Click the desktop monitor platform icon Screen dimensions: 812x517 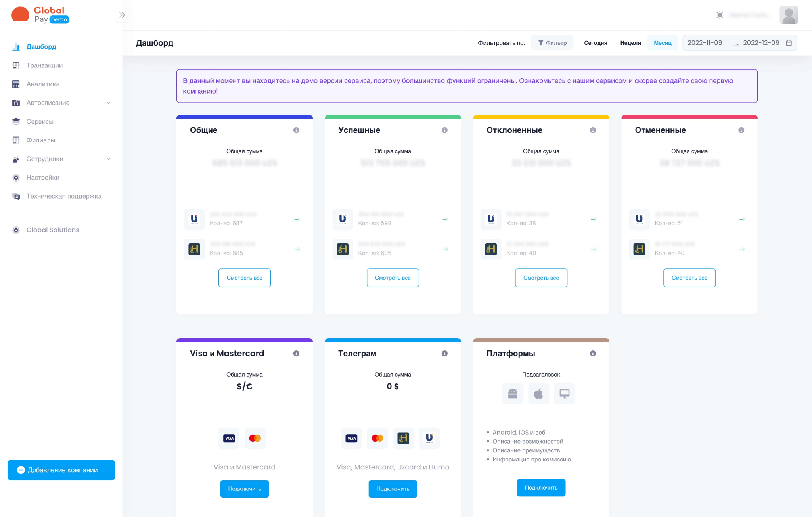point(564,394)
